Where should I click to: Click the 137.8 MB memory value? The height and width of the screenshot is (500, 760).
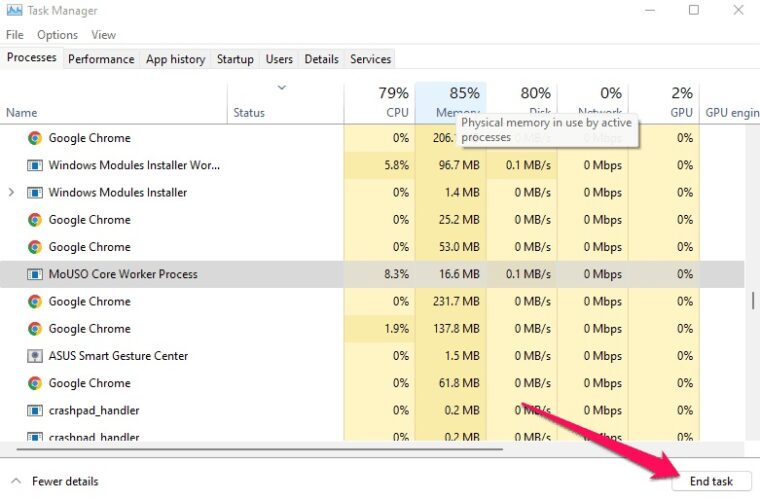coord(456,329)
